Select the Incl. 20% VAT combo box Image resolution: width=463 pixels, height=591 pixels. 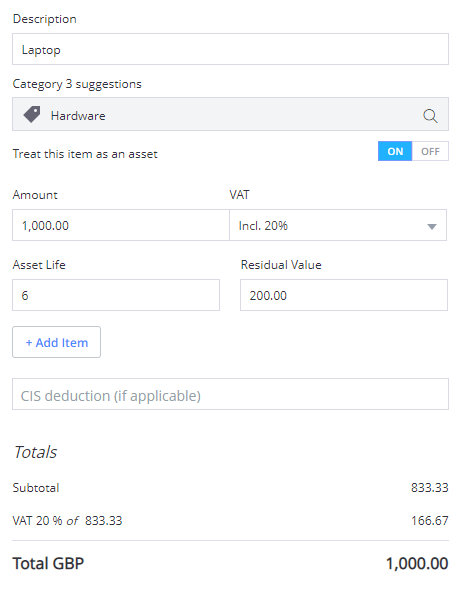point(338,225)
